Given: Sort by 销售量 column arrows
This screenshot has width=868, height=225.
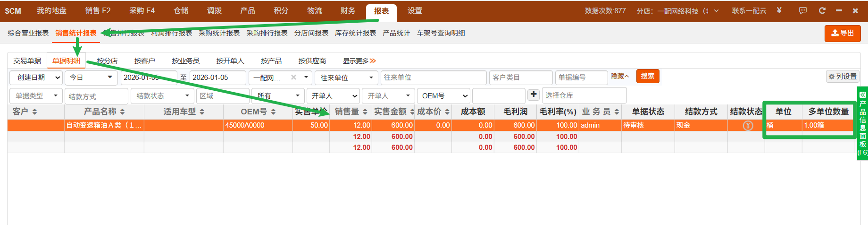Looking at the screenshot, I should point(365,112).
